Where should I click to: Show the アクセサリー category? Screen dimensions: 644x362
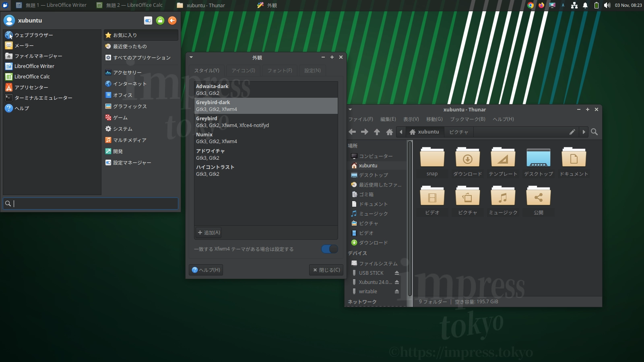click(x=141, y=72)
